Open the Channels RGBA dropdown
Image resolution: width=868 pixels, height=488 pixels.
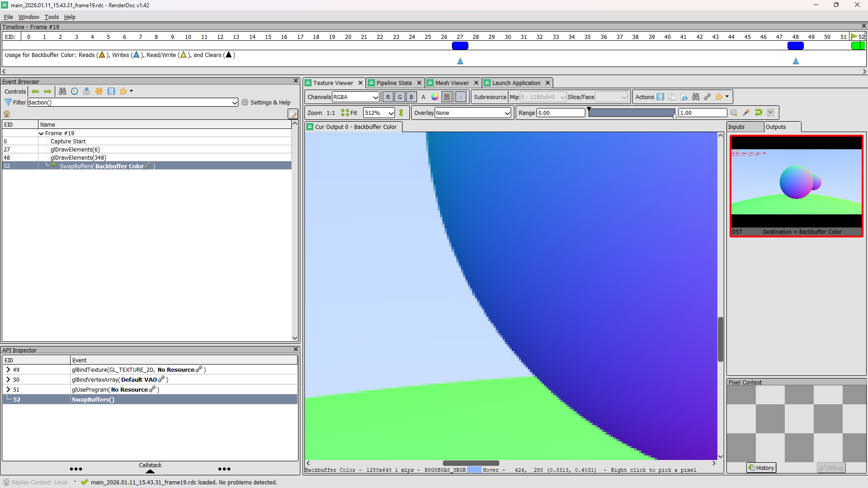coord(356,97)
